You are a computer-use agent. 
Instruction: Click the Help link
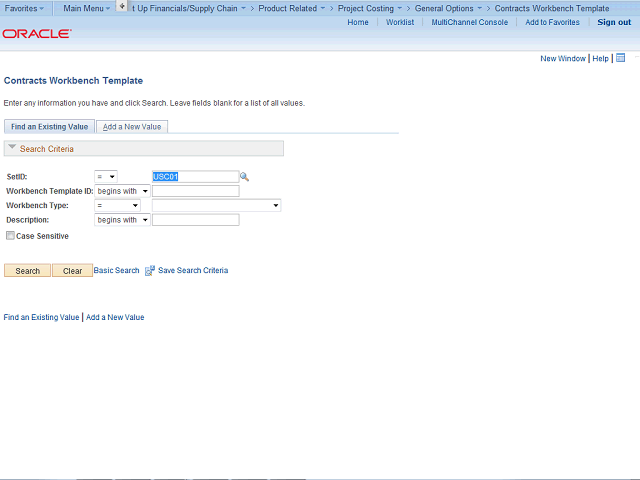tap(600, 58)
